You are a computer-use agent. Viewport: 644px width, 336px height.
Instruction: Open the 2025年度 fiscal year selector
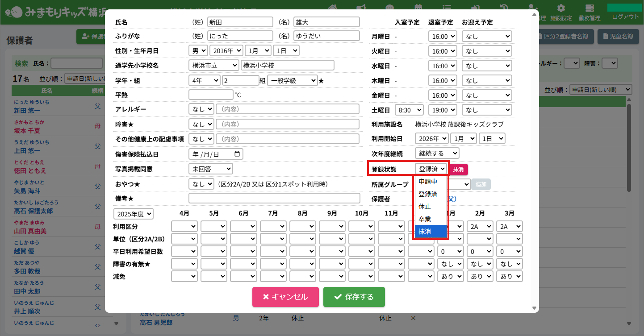click(x=133, y=214)
